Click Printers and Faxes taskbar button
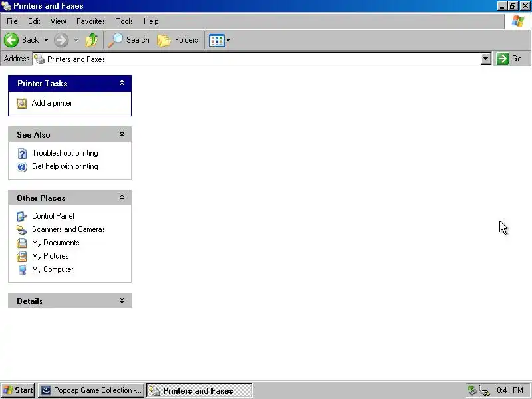 click(x=199, y=390)
